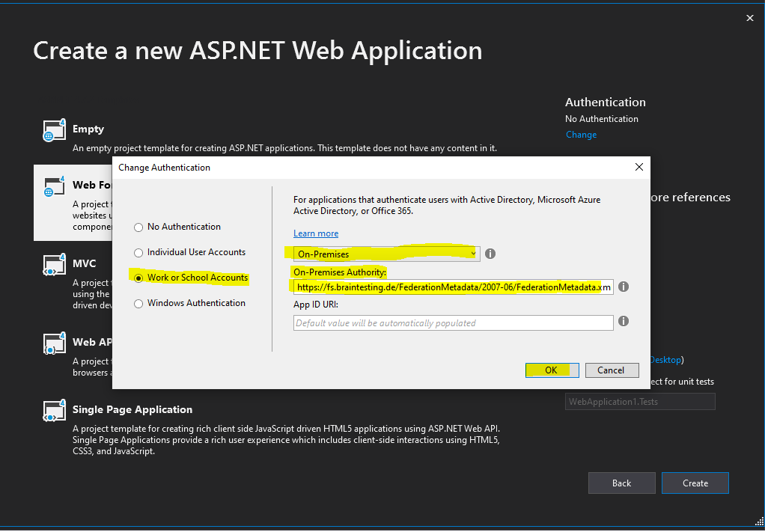This screenshot has width=765, height=532.
Task: Click the App ID URI input field
Action: pyautogui.click(x=454, y=322)
